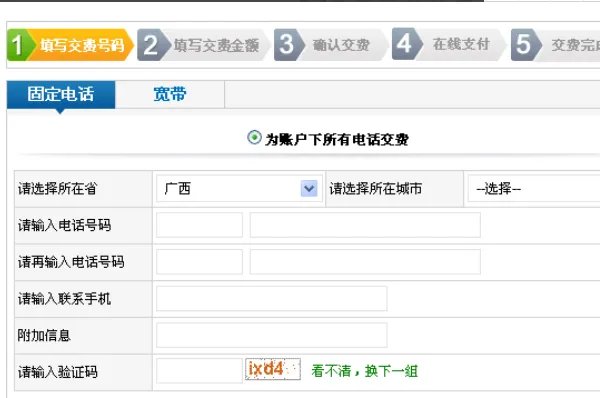
Task: Click the area code box for 请输入电话号码
Action: (x=199, y=225)
